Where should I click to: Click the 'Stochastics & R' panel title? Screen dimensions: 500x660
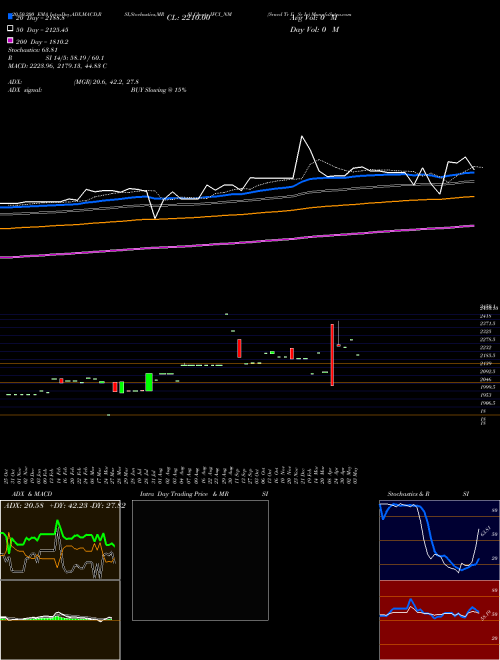[x=408, y=494]
